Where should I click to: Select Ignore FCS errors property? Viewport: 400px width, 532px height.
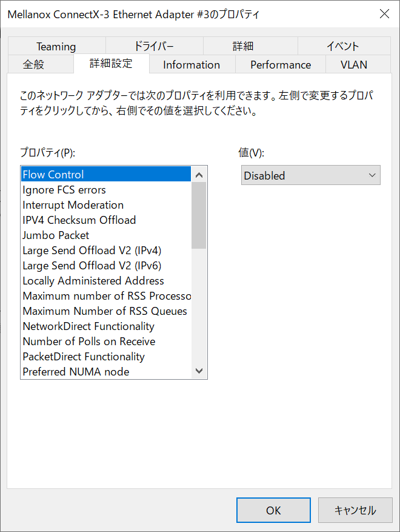tap(106, 190)
